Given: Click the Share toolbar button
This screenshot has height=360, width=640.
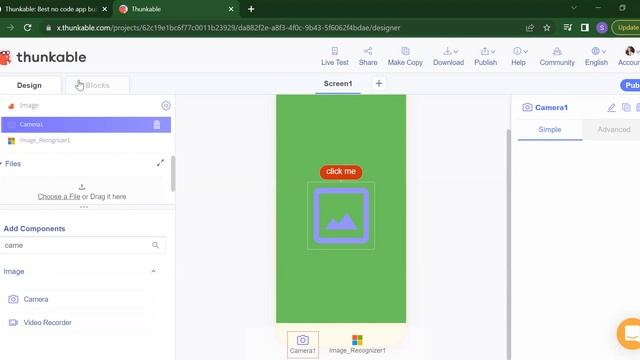Looking at the screenshot, I should [368, 56].
